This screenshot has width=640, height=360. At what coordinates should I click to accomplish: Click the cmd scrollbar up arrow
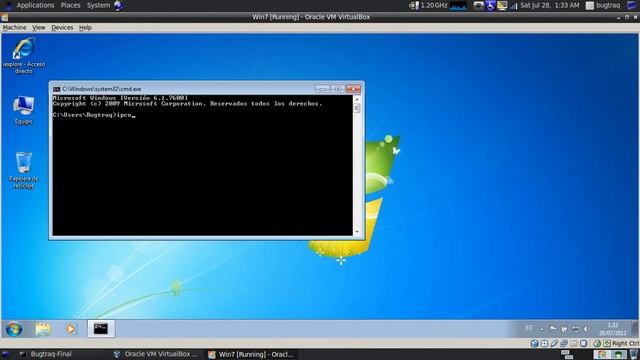[x=357, y=99]
